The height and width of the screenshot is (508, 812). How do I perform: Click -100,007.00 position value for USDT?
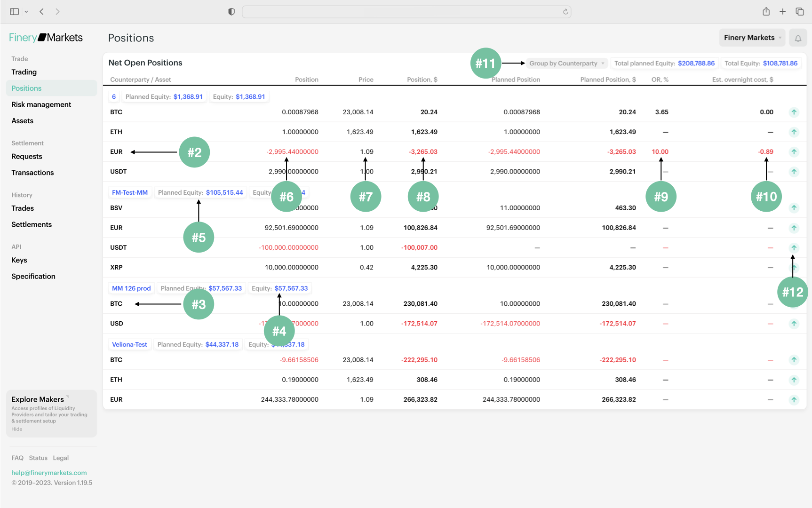419,247
